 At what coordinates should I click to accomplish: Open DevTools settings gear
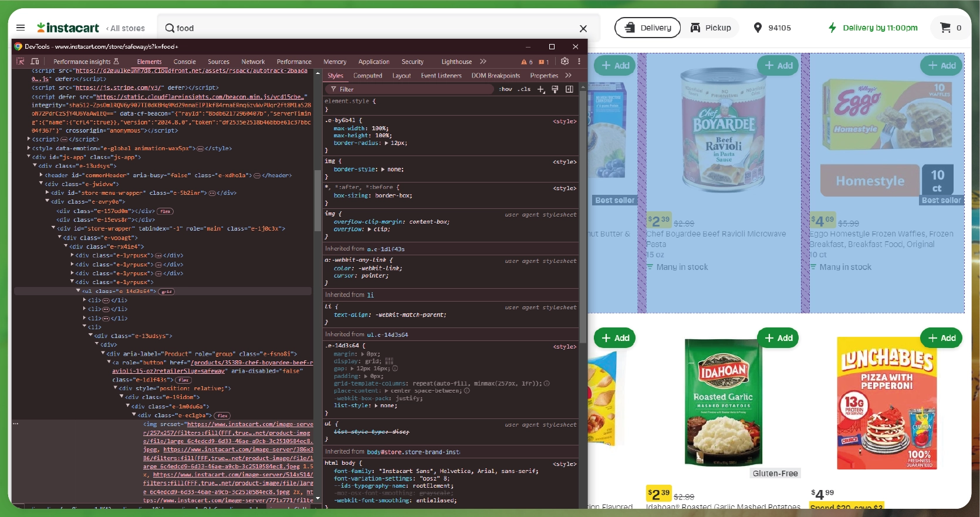click(565, 61)
